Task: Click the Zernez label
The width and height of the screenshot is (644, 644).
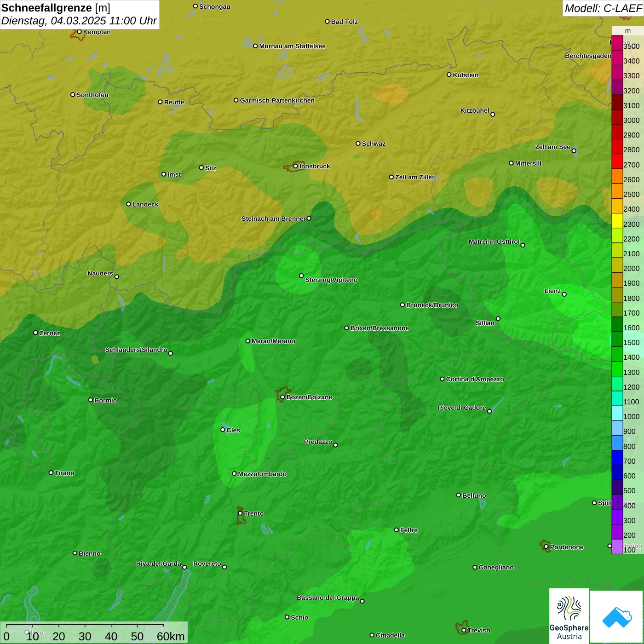Action: 50,333
